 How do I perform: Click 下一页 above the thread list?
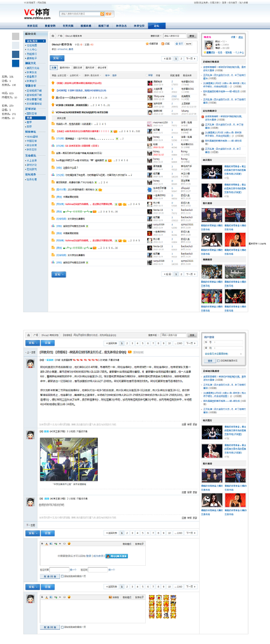191,58
